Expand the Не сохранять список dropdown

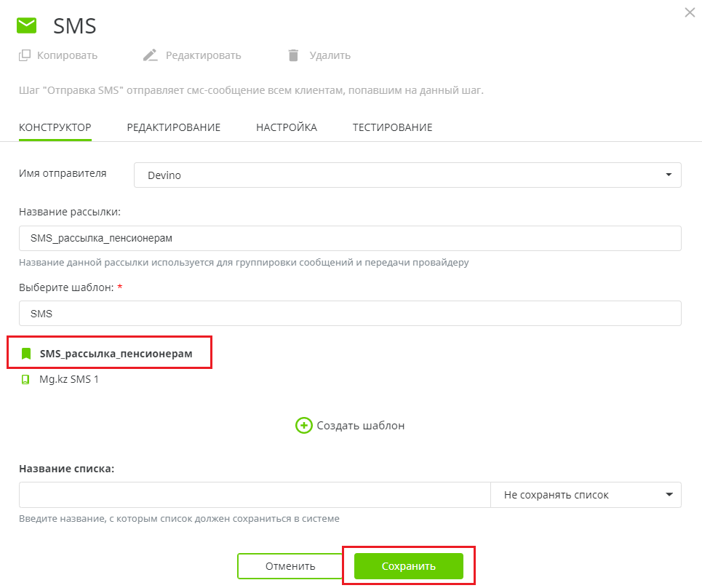tap(586, 495)
